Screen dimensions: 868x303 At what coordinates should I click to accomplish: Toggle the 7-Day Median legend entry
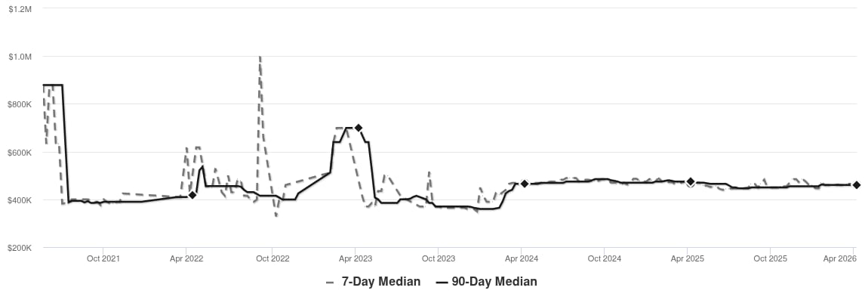point(380,282)
